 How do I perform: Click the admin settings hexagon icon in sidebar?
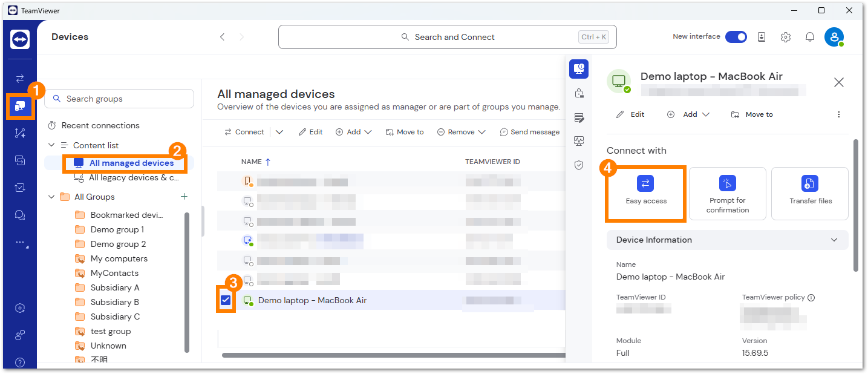20,308
